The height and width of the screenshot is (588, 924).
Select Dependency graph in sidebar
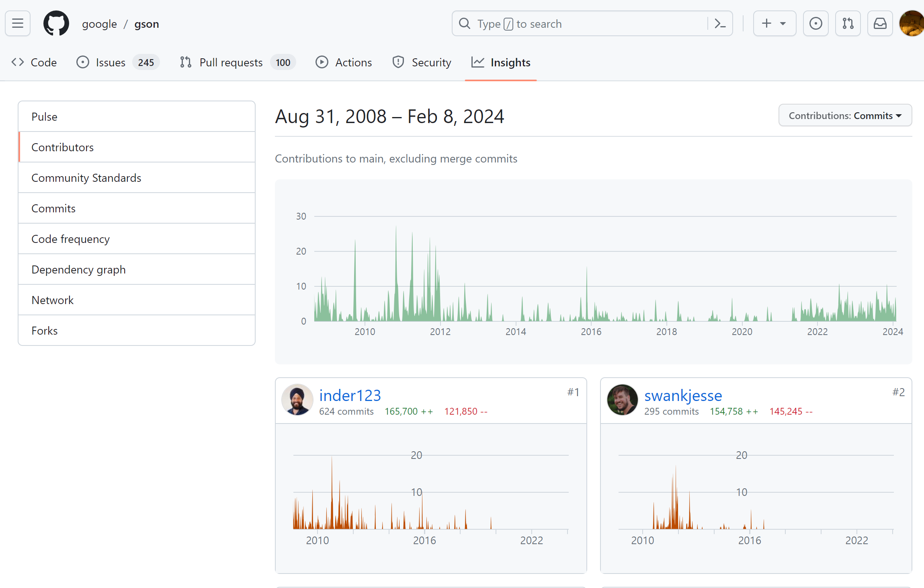point(78,269)
